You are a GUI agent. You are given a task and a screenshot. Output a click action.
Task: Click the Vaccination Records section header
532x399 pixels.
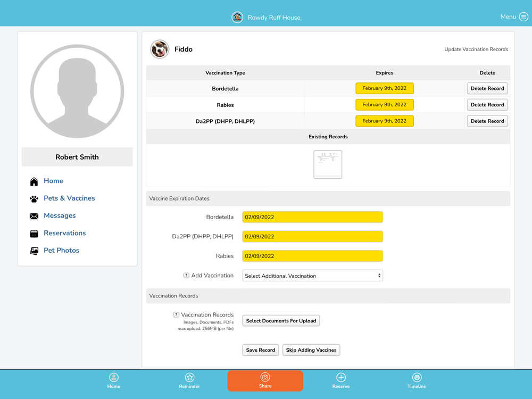328,296
